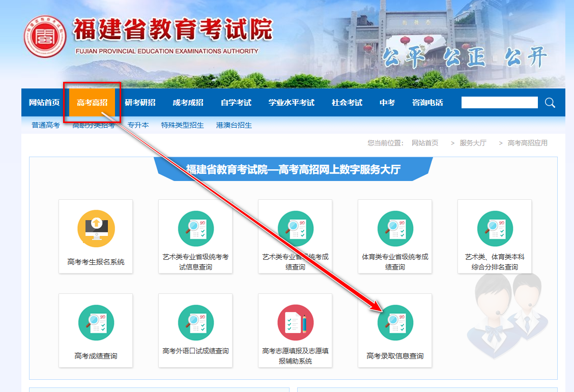Viewport: 574px width, 392px height.
Task: Click the 高考外语口试成绩查询 label text
Action: click(195, 351)
